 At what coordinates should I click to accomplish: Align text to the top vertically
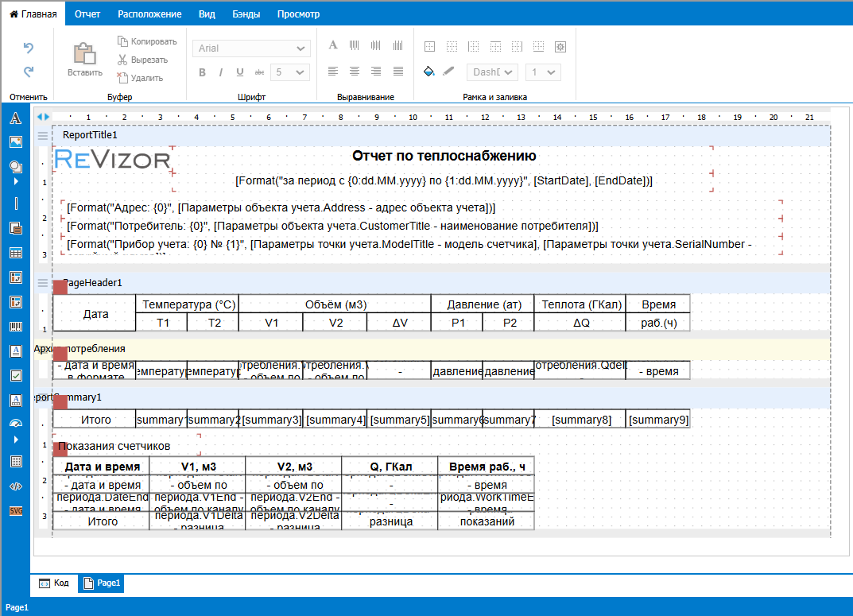coord(354,45)
